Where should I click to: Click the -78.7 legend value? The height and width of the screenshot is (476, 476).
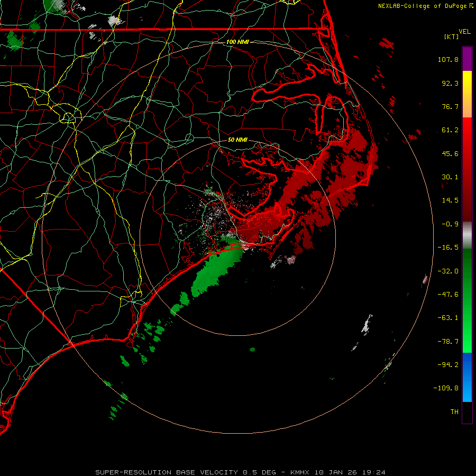(x=448, y=342)
